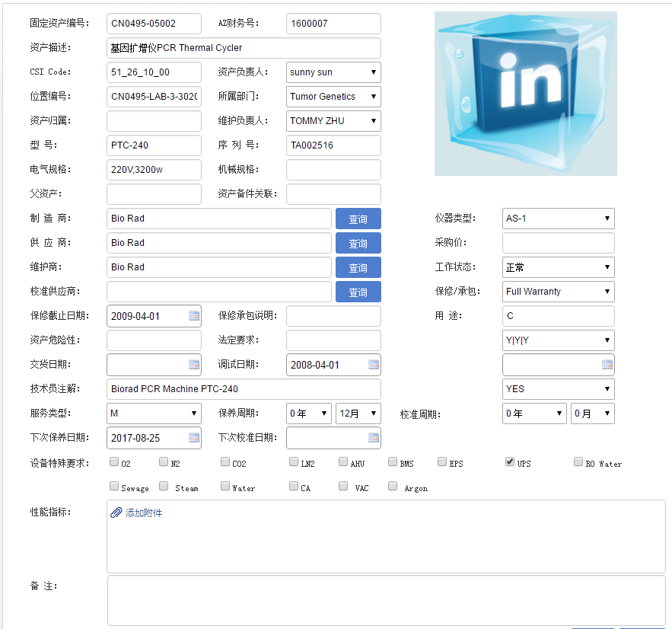Select the Steam requirement checkbox
This screenshot has height=629, width=672.
[163, 485]
